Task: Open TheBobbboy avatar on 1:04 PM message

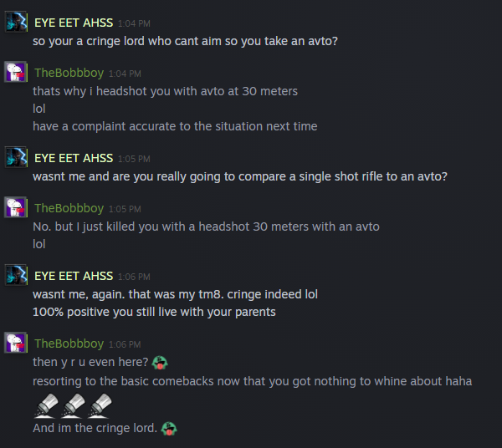Action: [x=16, y=73]
